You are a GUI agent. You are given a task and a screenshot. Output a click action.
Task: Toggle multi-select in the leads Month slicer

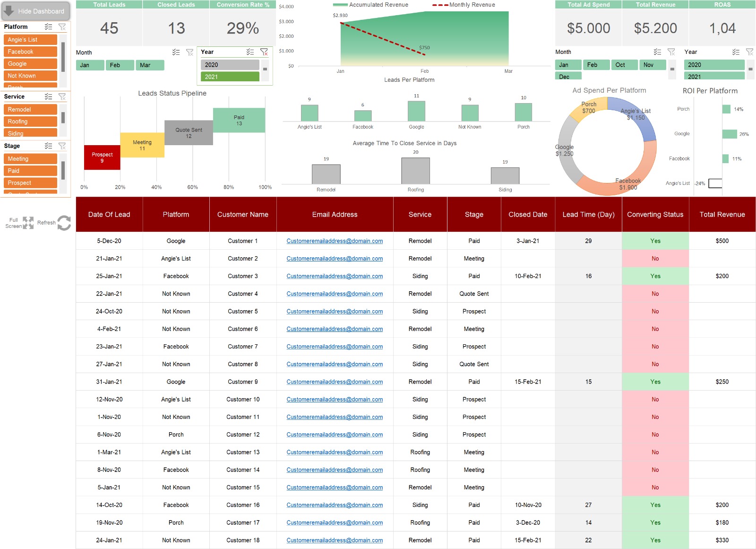(176, 52)
